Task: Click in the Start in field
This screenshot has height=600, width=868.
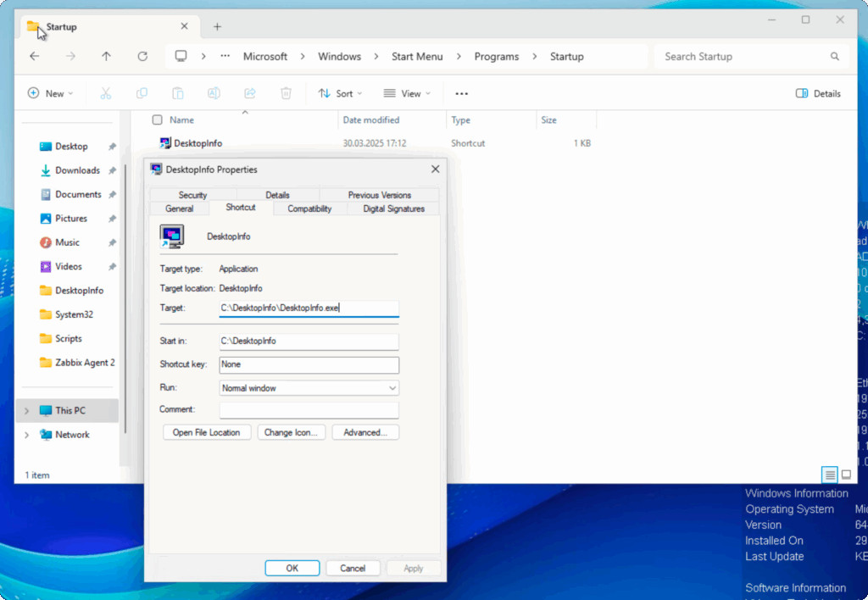Action: pos(309,342)
